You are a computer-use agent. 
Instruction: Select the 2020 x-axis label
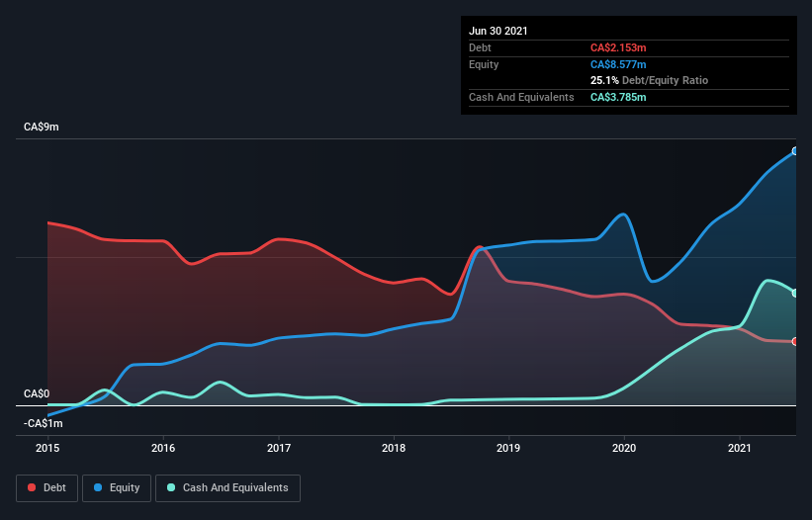point(624,448)
